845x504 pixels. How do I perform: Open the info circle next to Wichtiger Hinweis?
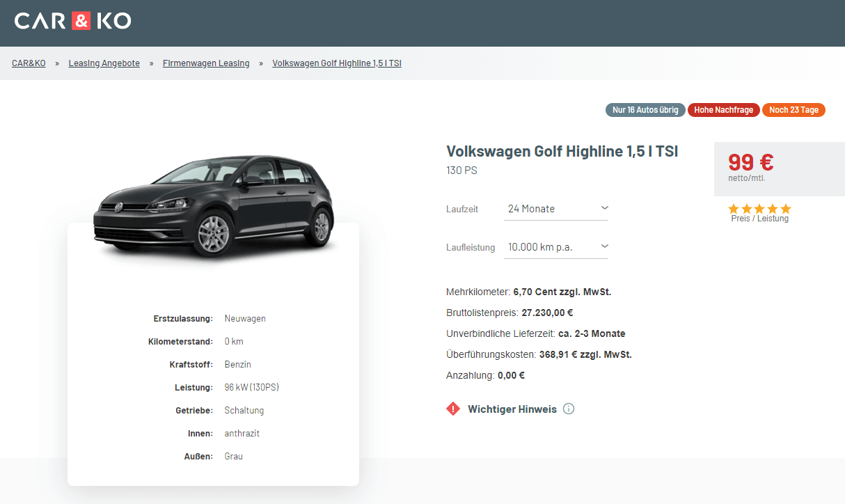pyautogui.click(x=569, y=409)
